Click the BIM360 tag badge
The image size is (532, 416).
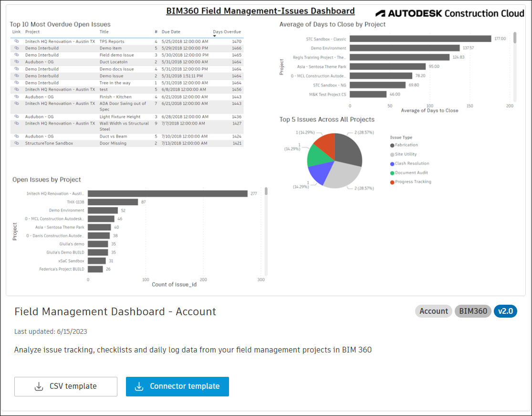pos(473,311)
